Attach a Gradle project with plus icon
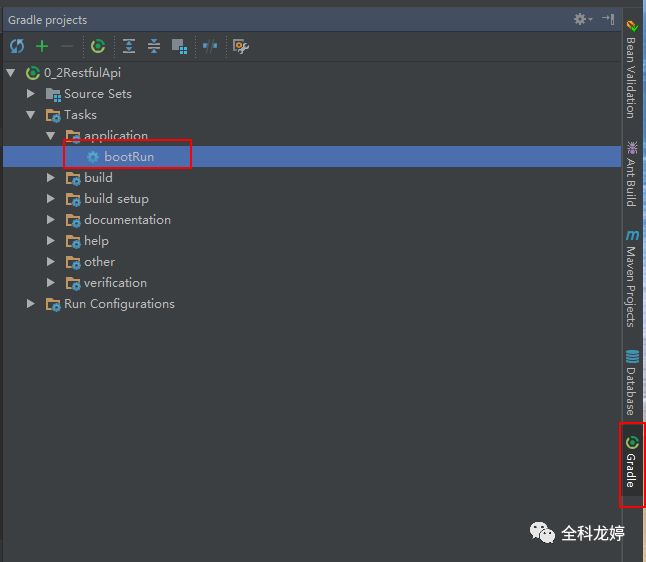 tap(42, 46)
